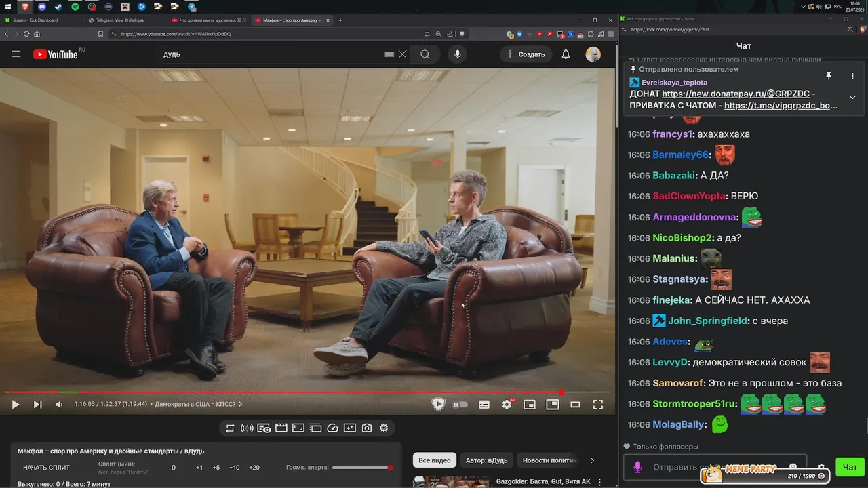This screenshot has width=868, height=488.
Task: Select the 'Автор: вДудь' filter chip
Action: pos(487,460)
